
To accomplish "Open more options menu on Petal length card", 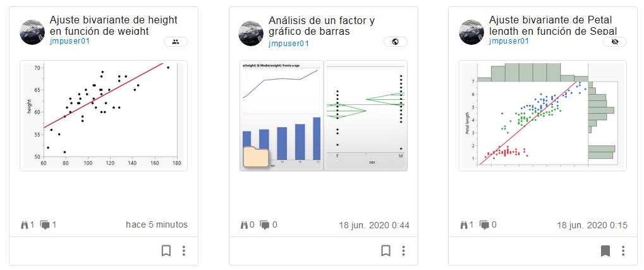I will (x=623, y=251).
